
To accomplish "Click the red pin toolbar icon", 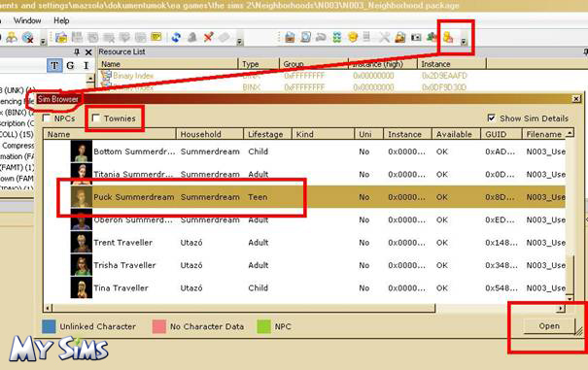I will click(208, 37).
